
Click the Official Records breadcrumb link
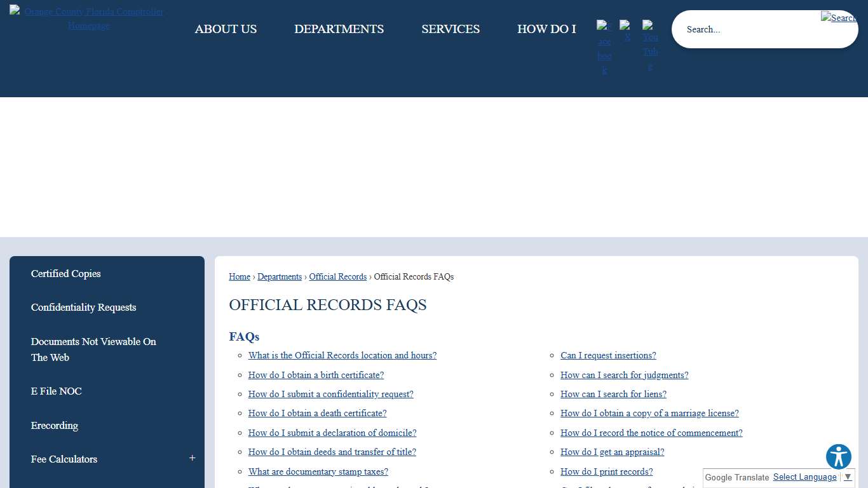[337, 276]
